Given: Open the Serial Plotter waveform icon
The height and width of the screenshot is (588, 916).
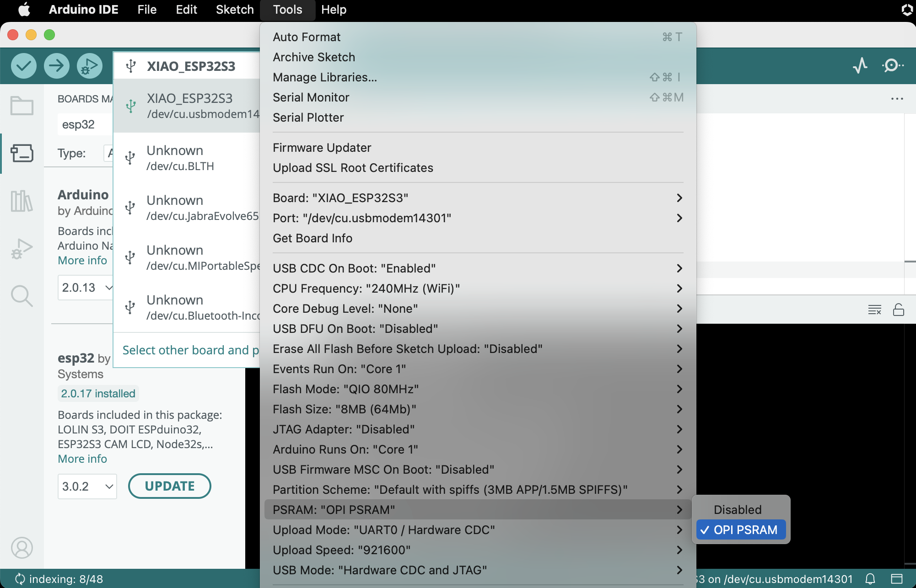Looking at the screenshot, I should 860,66.
